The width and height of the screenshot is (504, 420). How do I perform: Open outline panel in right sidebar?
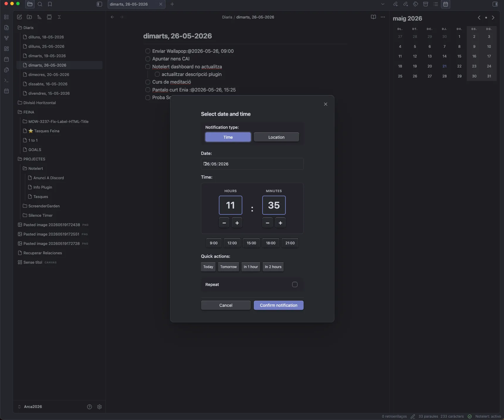tap(436, 4)
